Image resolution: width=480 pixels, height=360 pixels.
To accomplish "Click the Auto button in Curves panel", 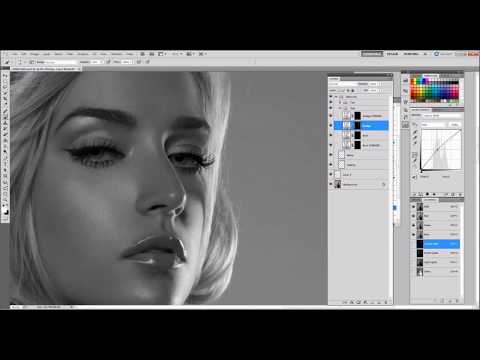I will (455, 124).
